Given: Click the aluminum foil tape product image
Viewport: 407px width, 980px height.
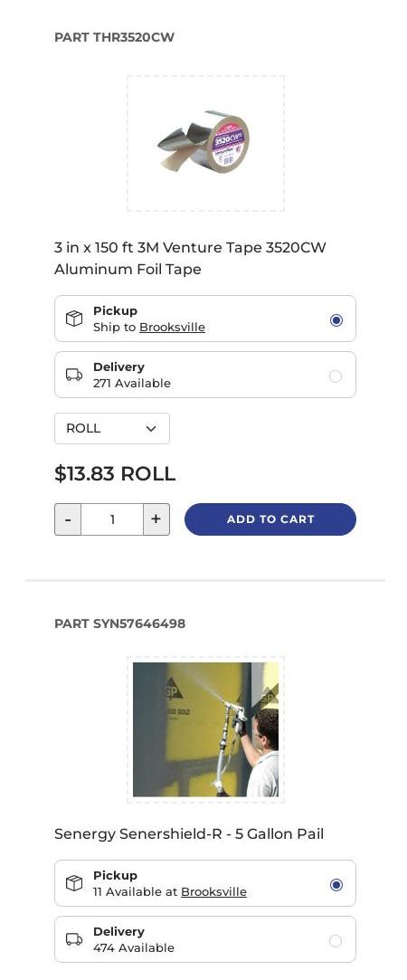Looking at the screenshot, I should click(205, 143).
